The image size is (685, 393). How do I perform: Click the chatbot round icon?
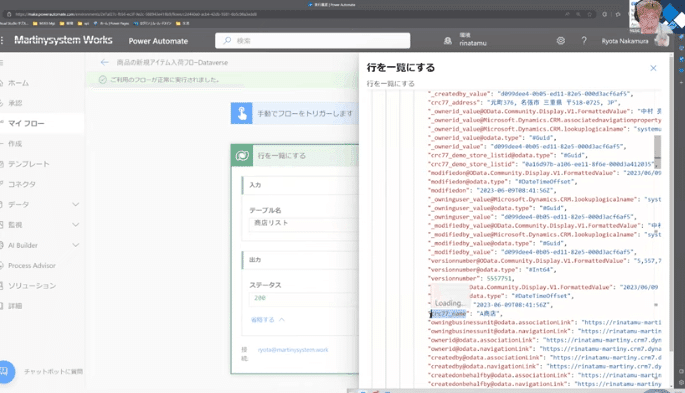[5, 372]
